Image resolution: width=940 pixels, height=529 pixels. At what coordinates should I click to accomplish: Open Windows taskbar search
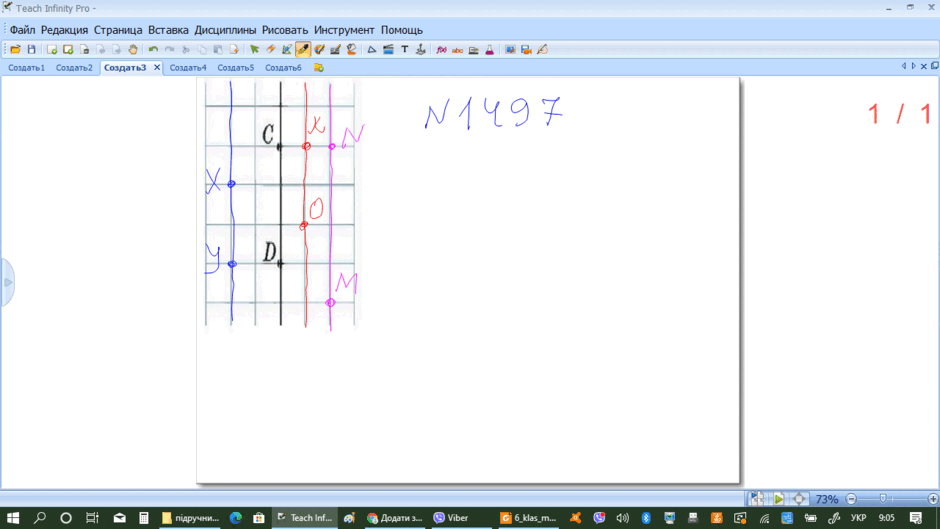[x=40, y=518]
